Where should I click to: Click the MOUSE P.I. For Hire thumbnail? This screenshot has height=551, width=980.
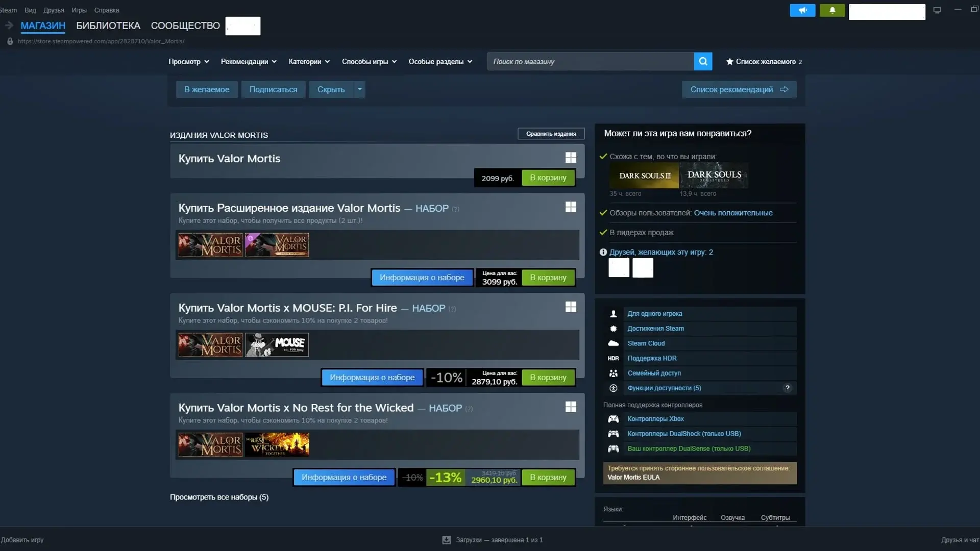point(277,345)
